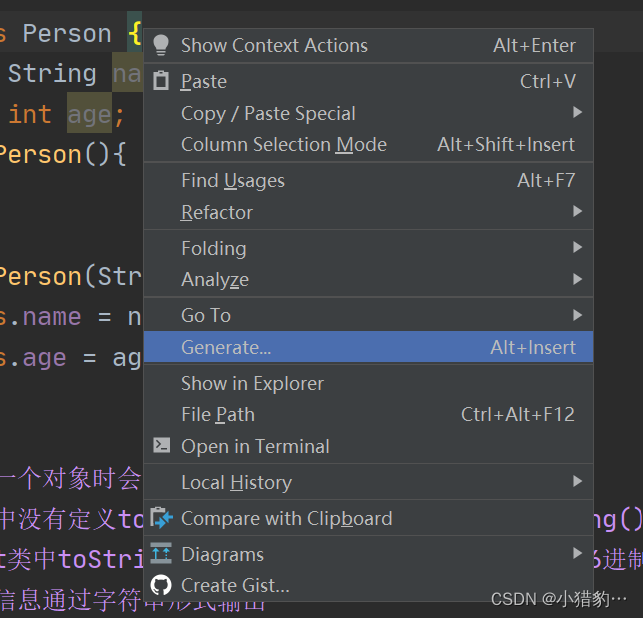Click the lightbulb Show Context Actions icon
Viewport: 643px width, 618px height.
point(161,45)
